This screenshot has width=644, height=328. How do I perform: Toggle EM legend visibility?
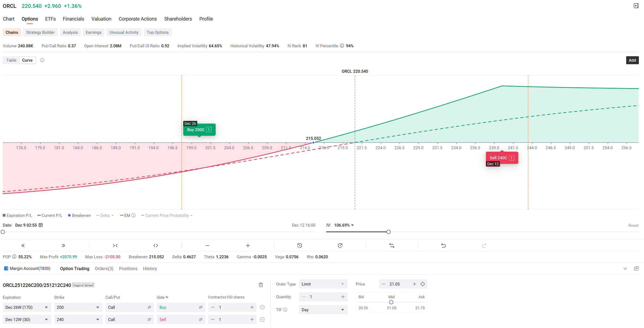point(125,216)
